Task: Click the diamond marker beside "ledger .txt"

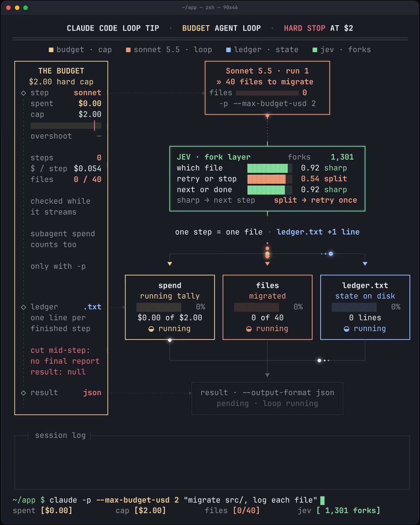Action: [23, 307]
